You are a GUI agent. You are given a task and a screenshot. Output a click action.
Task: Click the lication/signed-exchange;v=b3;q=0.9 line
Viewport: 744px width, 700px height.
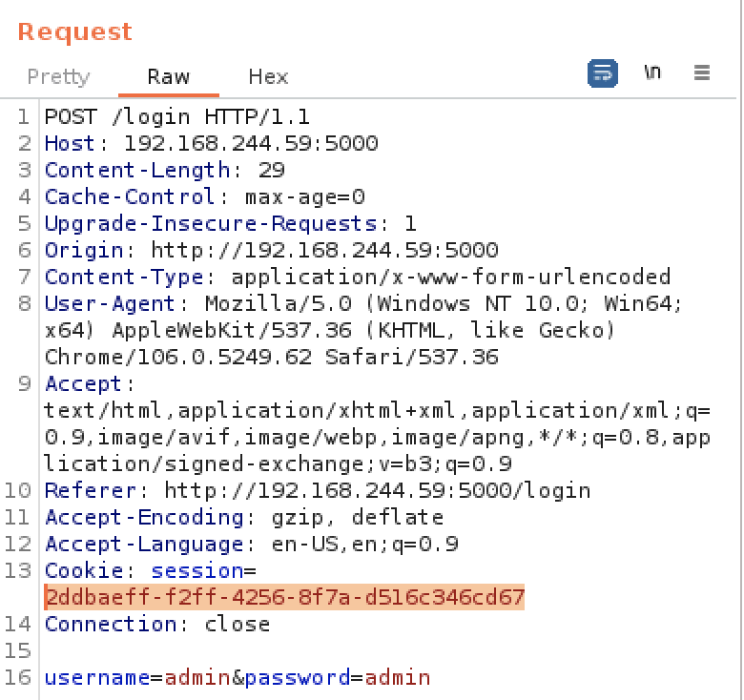[x=278, y=463]
